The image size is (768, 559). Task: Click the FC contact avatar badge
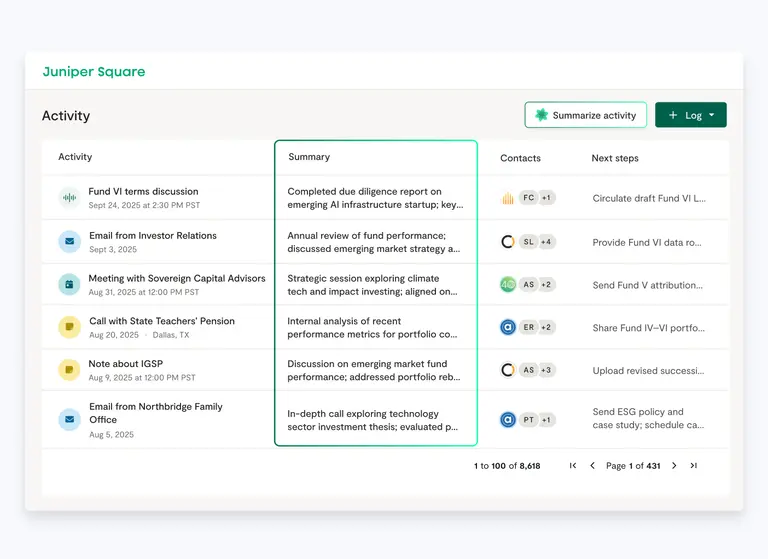click(x=528, y=198)
